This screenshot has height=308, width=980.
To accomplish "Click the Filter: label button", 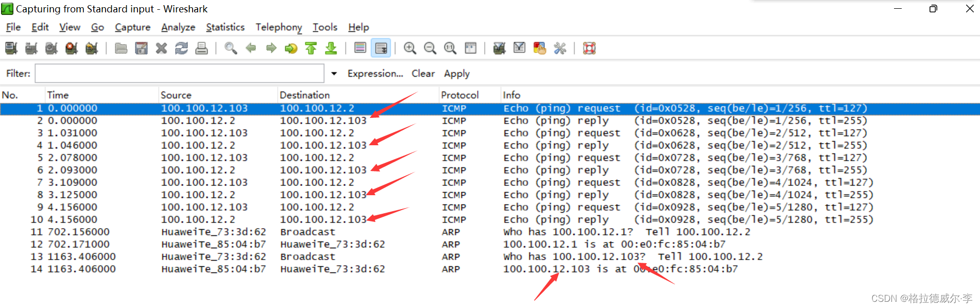I will [x=18, y=74].
